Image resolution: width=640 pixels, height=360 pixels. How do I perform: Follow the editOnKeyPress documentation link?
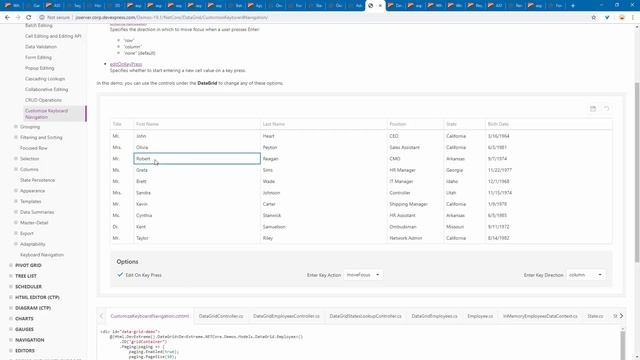pyautogui.click(x=126, y=64)
